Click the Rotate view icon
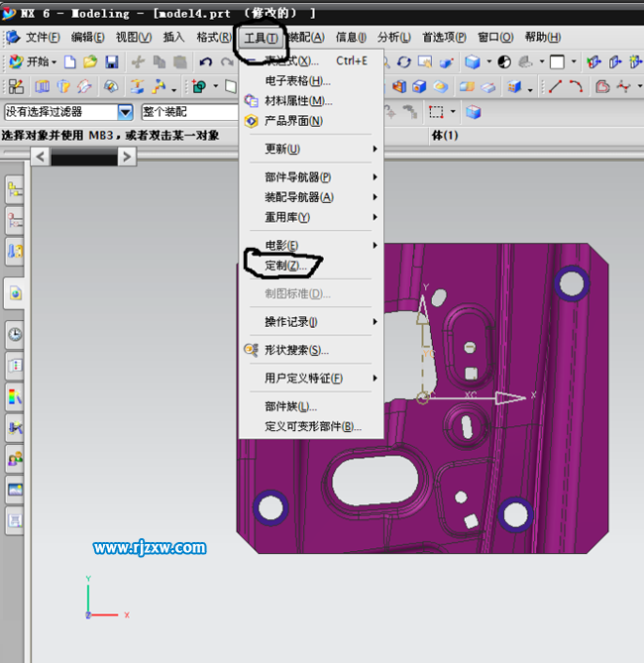 (x=404, y=62)
